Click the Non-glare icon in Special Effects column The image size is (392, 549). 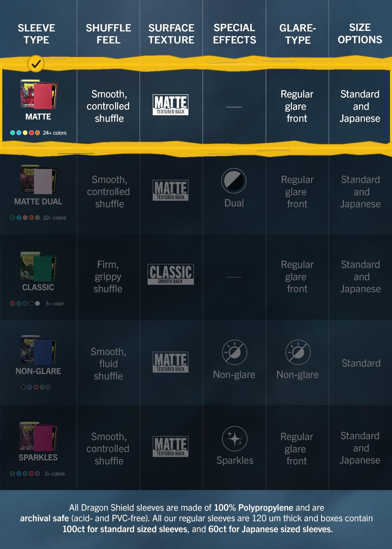234,352
